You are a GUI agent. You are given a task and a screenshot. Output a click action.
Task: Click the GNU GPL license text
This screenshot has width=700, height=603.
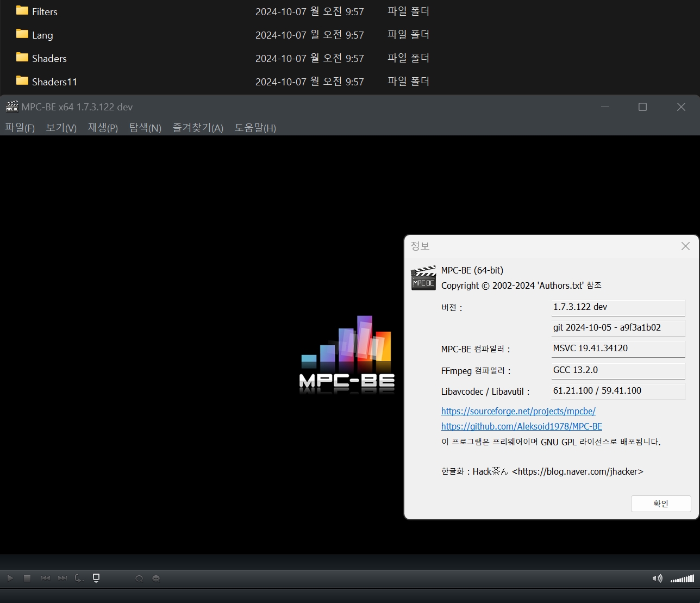pyautogui.click(x=551, y=442)
